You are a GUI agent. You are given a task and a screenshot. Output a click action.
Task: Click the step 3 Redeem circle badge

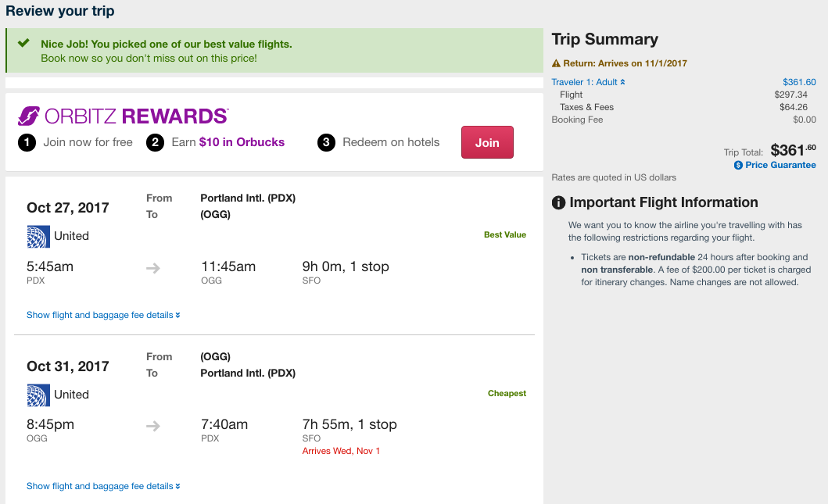[327, 142]
